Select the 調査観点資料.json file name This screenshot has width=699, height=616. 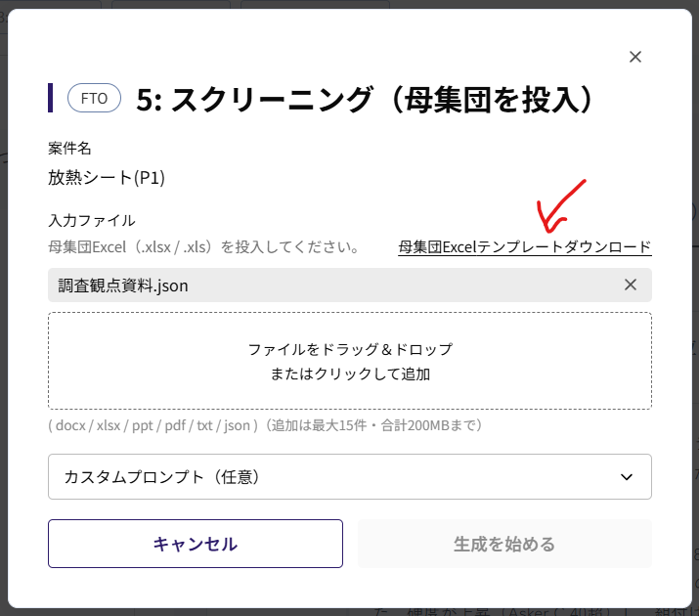point(123,286)
